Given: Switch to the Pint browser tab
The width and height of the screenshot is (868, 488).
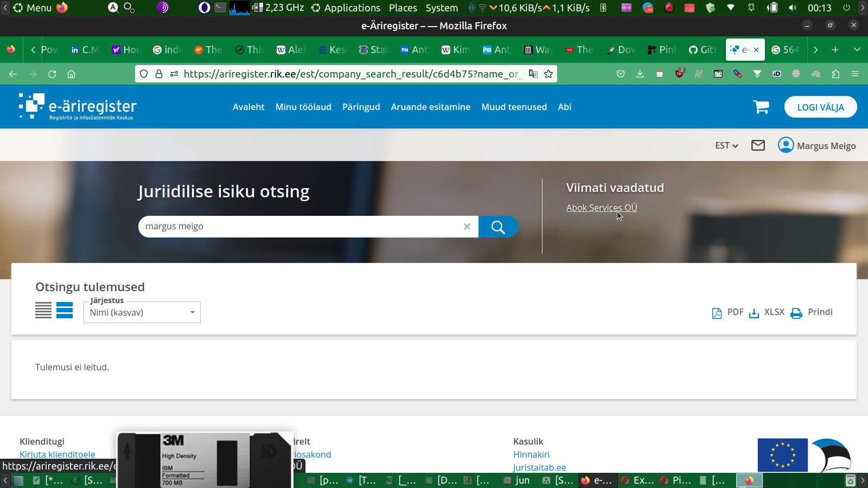Looking at the screenshot, I should click(661, 50).
